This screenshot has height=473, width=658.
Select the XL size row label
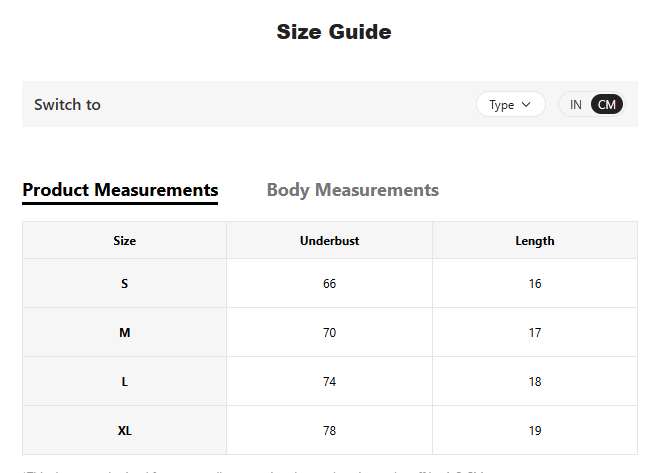tap(125, 430)
